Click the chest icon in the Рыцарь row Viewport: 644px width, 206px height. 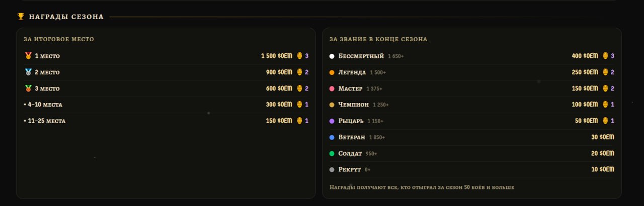(605, 121)
